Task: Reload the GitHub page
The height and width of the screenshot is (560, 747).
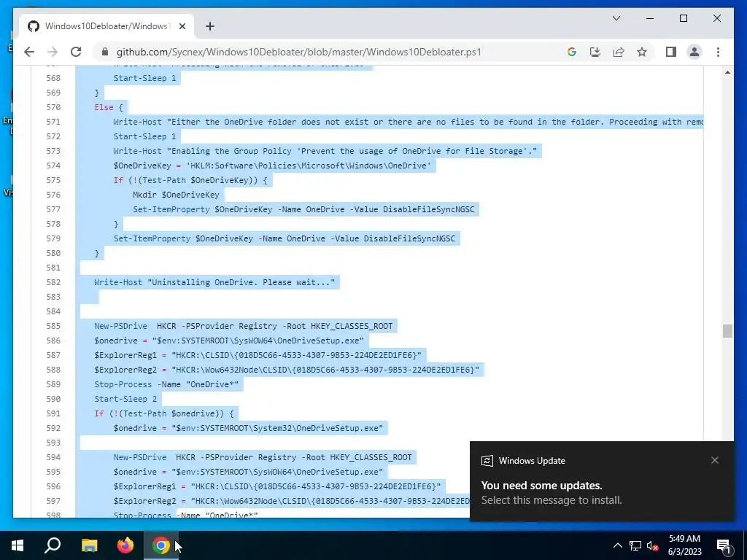Action: pyautogui.click(x=76, y=52)
